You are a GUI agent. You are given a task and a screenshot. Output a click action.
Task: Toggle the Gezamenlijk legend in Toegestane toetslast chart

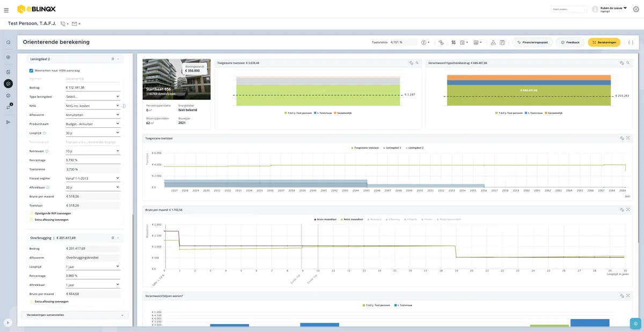point(342,113)
